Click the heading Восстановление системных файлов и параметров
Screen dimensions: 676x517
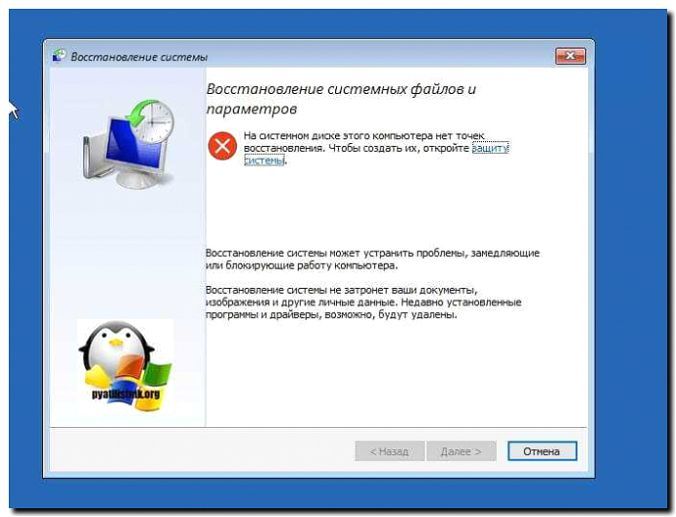[341, 99]
